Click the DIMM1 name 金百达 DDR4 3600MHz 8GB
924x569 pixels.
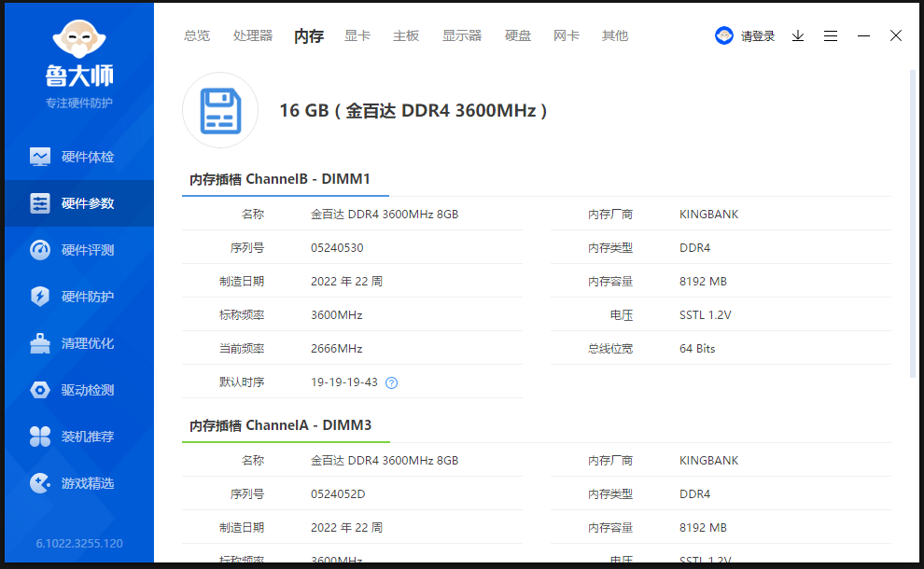click(x=385, y=215)
